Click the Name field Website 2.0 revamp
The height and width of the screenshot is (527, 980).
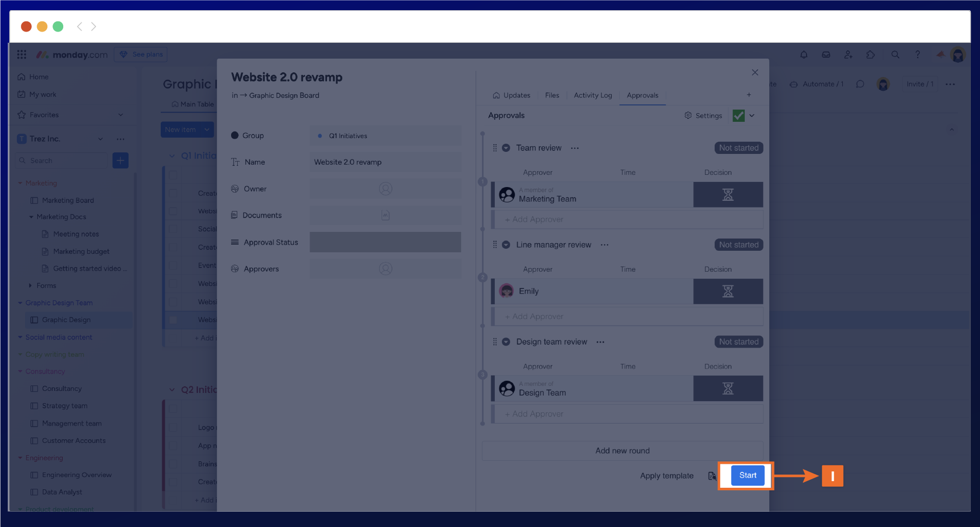click(385, 162)
